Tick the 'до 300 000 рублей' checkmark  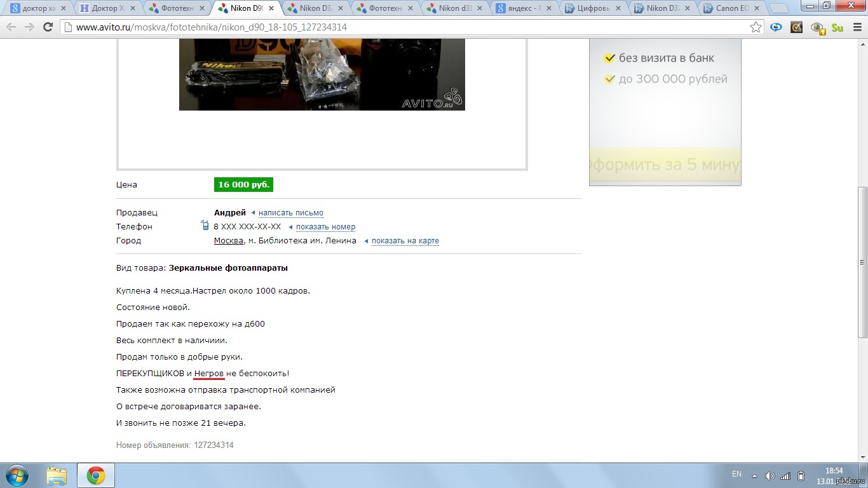tap(609, 79)
